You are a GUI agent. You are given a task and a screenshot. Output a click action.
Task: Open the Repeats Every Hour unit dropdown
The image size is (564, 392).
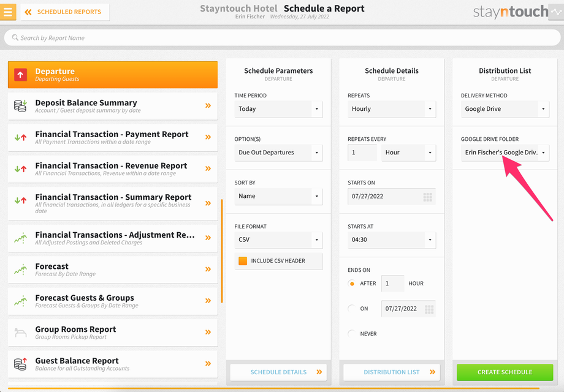409,153
